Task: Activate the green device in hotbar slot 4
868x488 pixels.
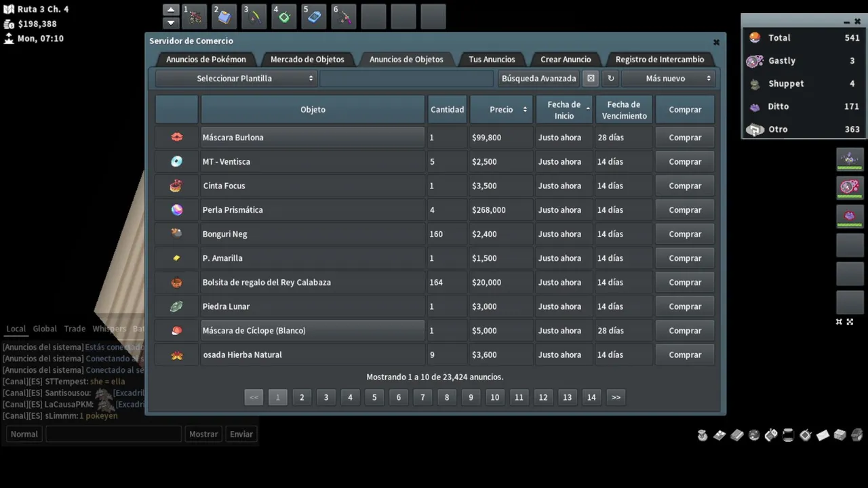Action: point(284,17)
